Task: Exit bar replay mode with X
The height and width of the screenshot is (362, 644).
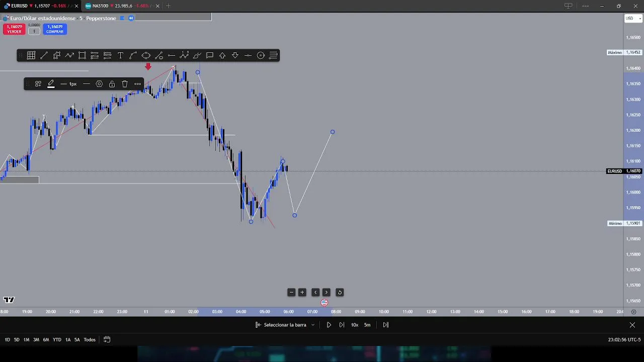Action: coord(632,325)
